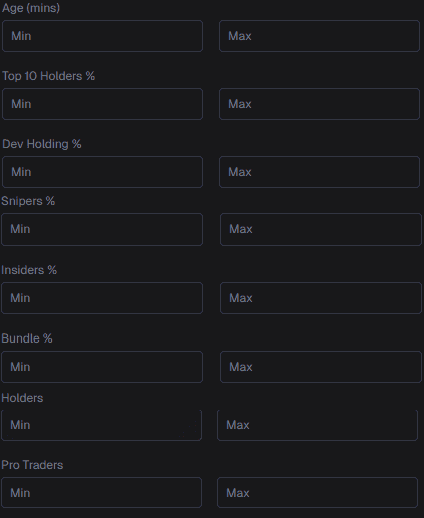This screenshot has height=518, width=424.
Task: Focus the Bundle % Max input
Action: coord(321,367)
